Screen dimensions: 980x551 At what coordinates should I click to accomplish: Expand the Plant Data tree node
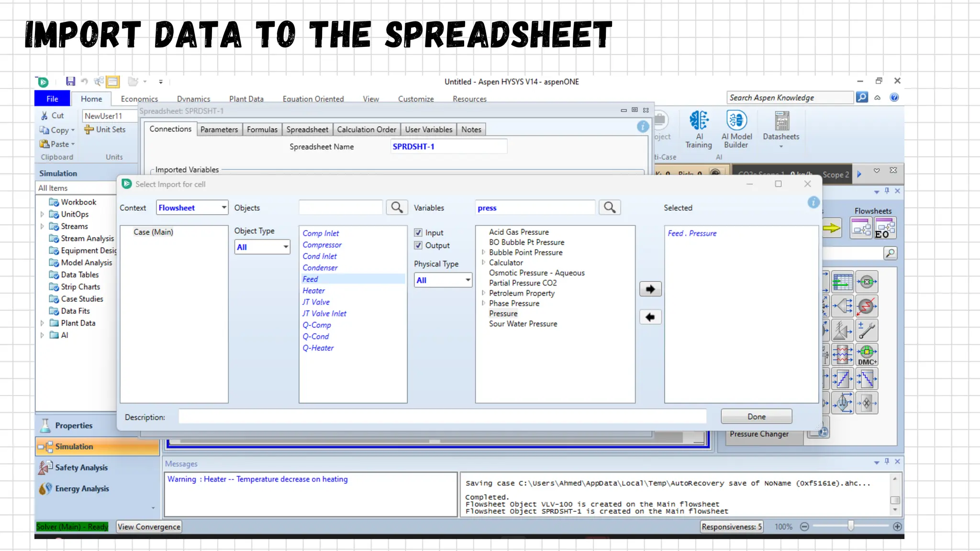[42, 323]
